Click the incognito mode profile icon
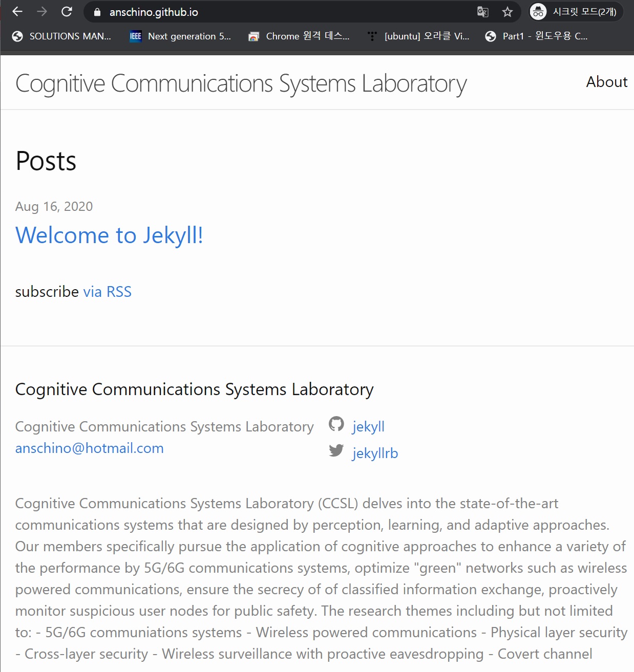This screenshot has width=634, height=672. [x=538, y=12]
